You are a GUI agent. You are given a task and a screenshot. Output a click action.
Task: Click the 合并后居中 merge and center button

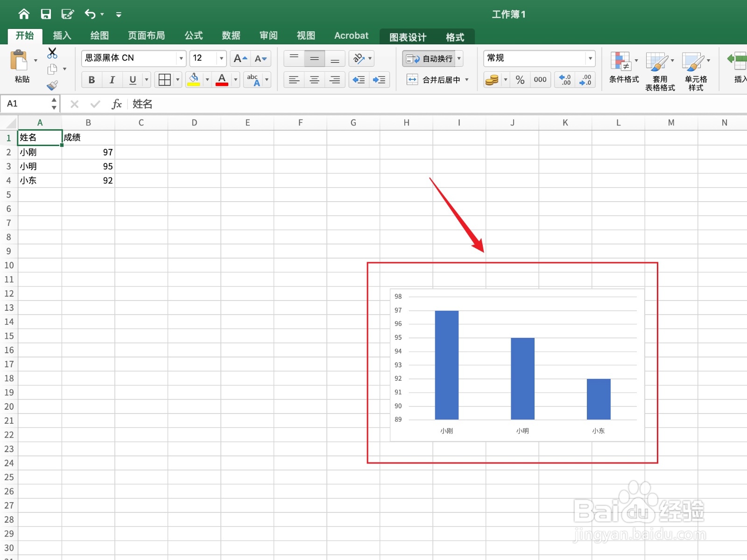tap(433, 80)
